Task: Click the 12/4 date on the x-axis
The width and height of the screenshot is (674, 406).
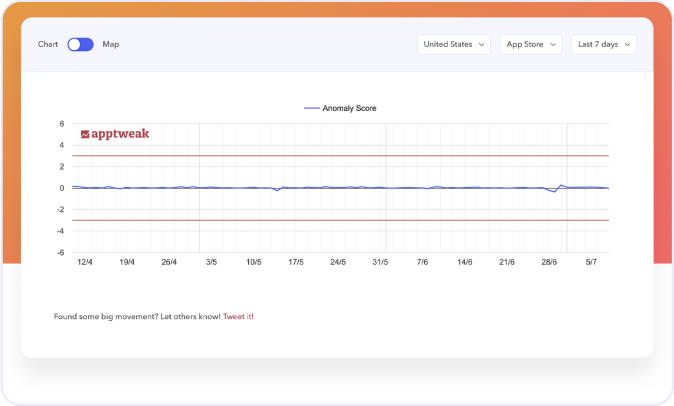Action: [x=85, y=262]
